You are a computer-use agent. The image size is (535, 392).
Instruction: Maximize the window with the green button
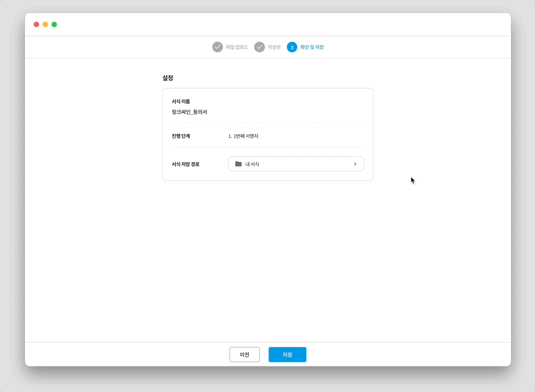[x=54, y=24]
